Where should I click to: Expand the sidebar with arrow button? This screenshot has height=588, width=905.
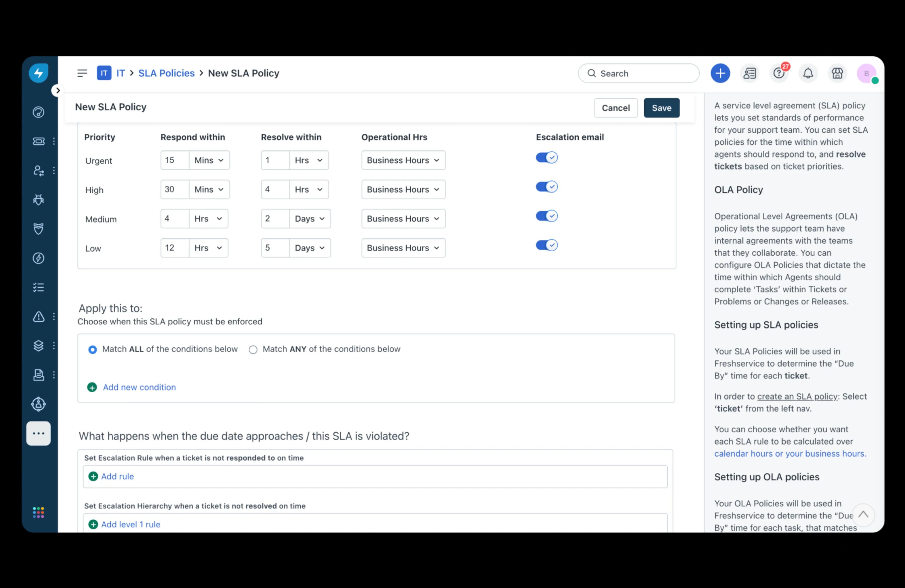click(x=57, y=90)
